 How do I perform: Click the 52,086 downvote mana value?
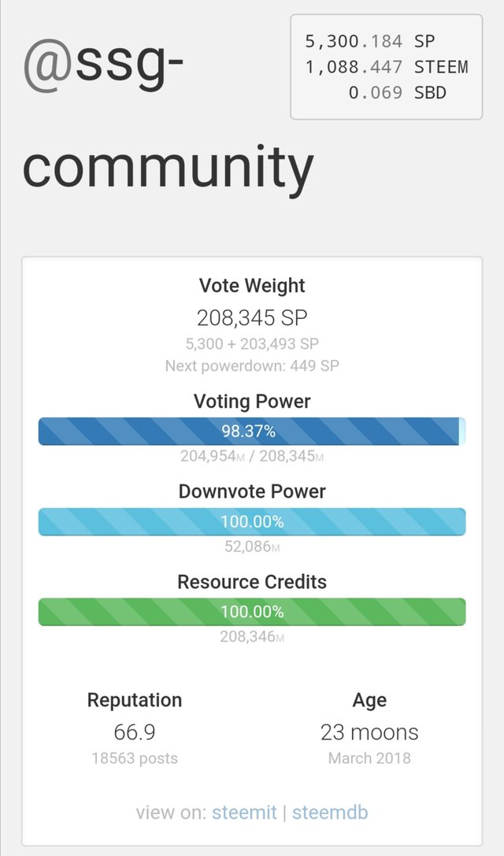(x=252, y=546)
